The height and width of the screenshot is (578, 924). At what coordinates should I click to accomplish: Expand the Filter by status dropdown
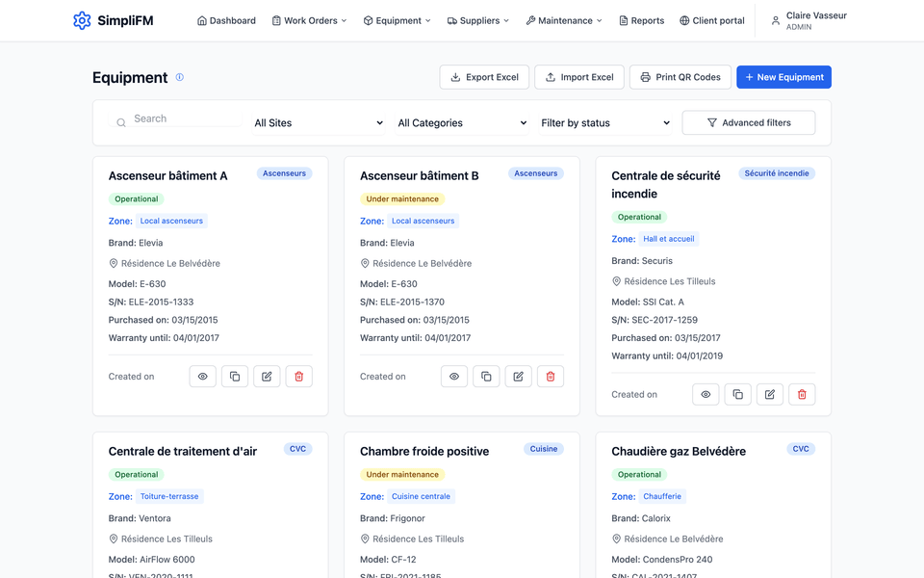pos(605,122)
